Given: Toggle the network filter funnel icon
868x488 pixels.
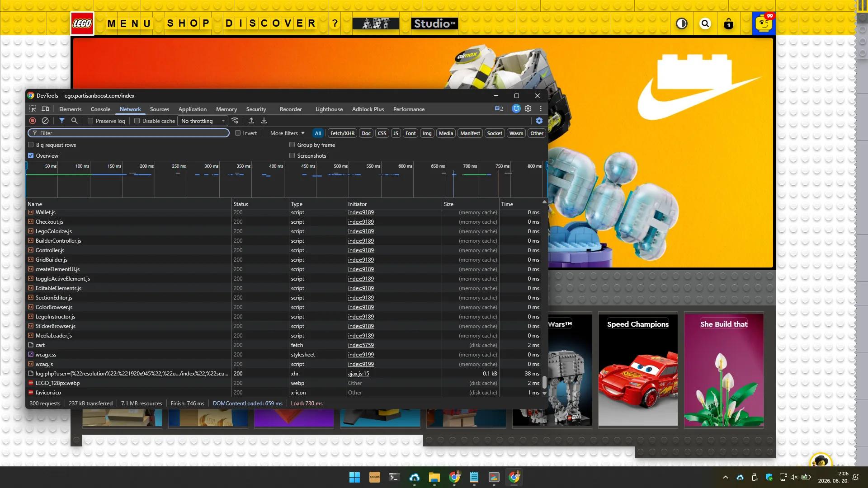Looking at the screenshot, I should point(62,121).
